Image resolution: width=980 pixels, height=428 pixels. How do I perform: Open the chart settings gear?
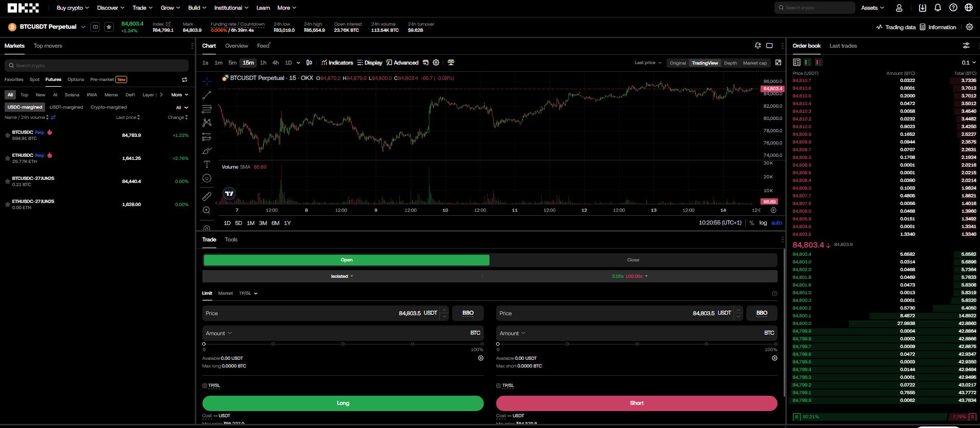pyautogui.click(x=436, y=63)
